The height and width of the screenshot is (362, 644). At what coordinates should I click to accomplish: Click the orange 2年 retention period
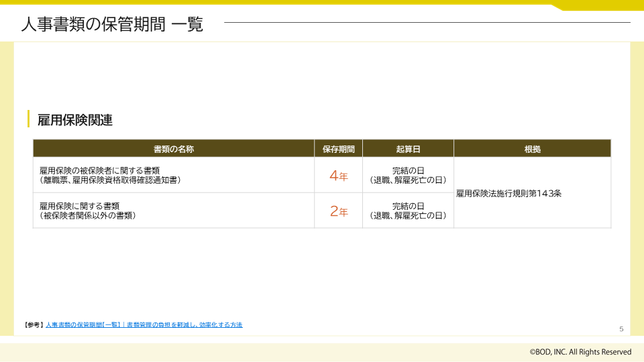click(338, 212)
